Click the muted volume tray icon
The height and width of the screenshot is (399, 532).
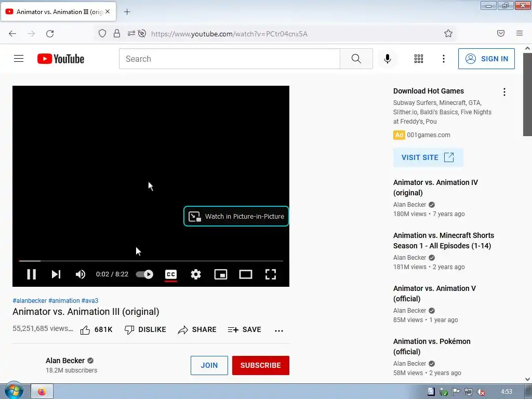(x=481, y=392)
